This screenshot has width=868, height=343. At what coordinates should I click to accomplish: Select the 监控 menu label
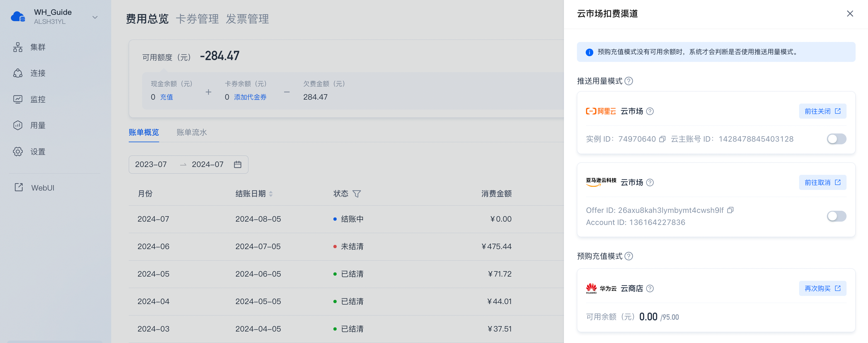point(38,99)
